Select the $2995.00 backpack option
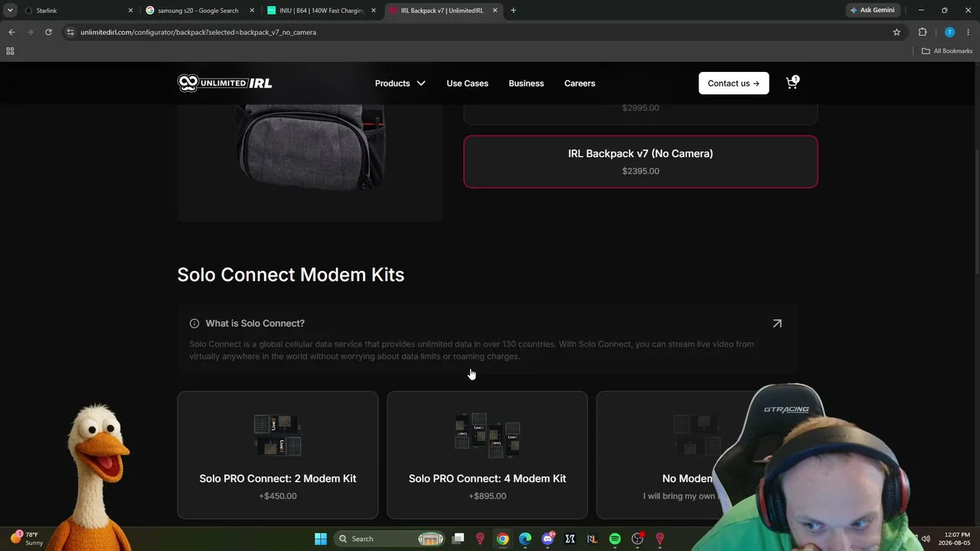This screenshot has height=551, width=980. (640, 113)
